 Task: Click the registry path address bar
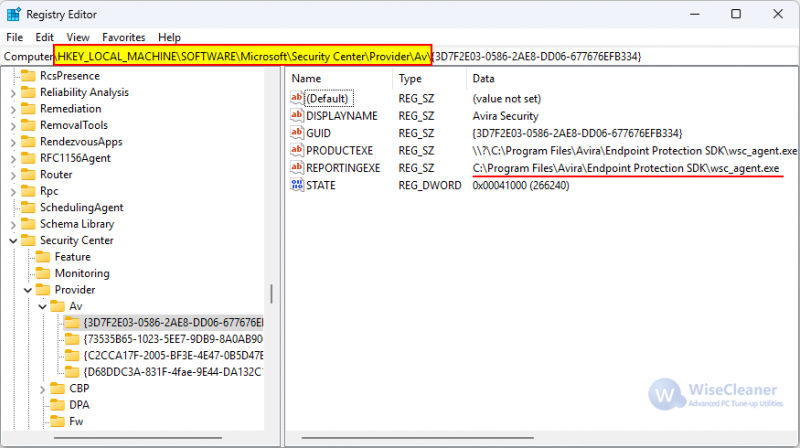[400, 56]
